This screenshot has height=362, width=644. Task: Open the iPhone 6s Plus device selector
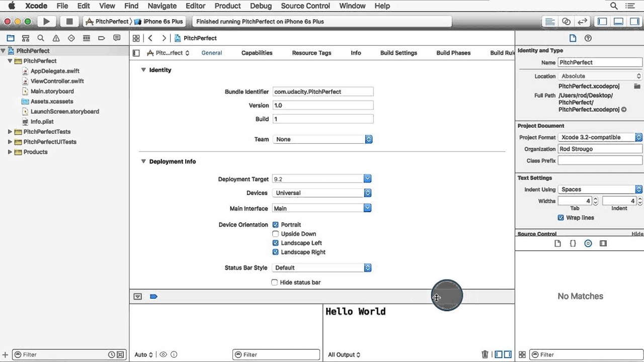coord(158,22)
